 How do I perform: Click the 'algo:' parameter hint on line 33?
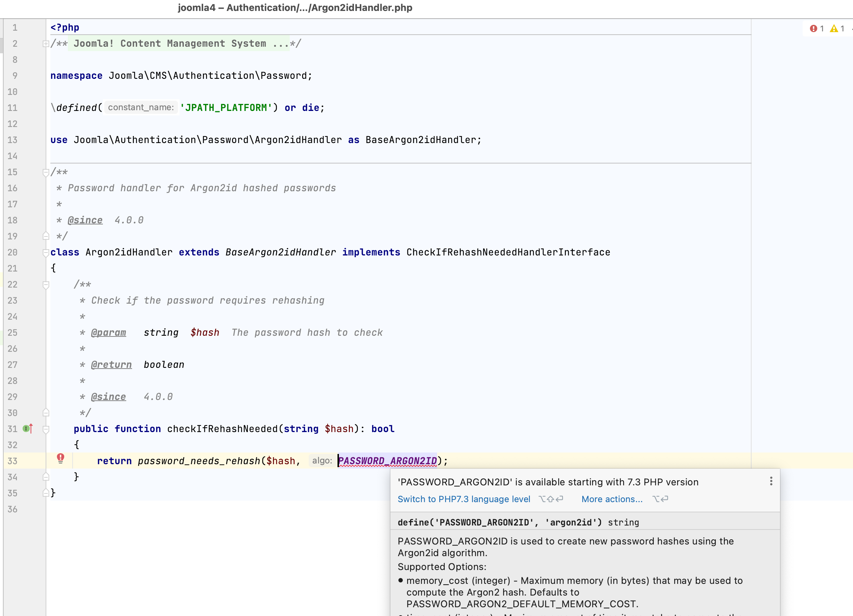click(322, 461)
